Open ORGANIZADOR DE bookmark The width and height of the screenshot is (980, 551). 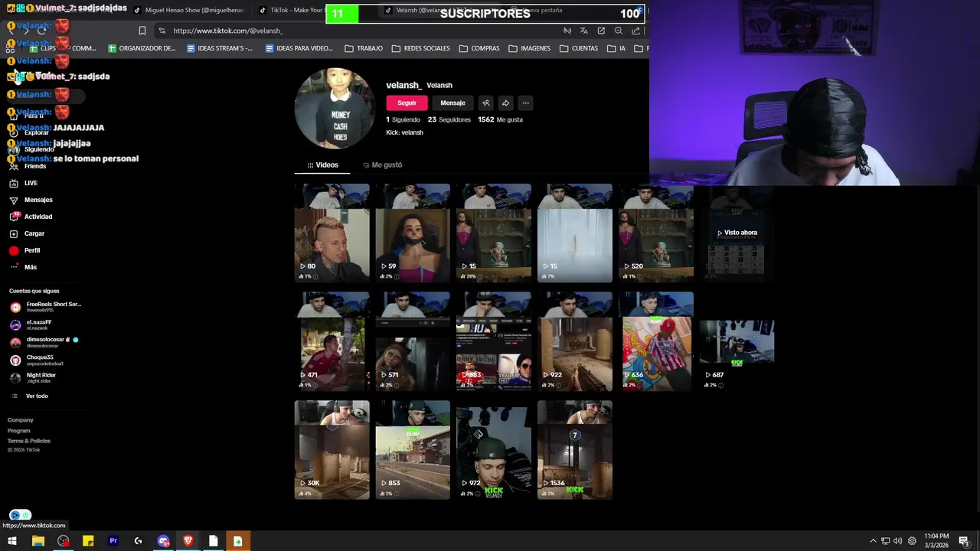pyautogui.click(x=142, y=48)
